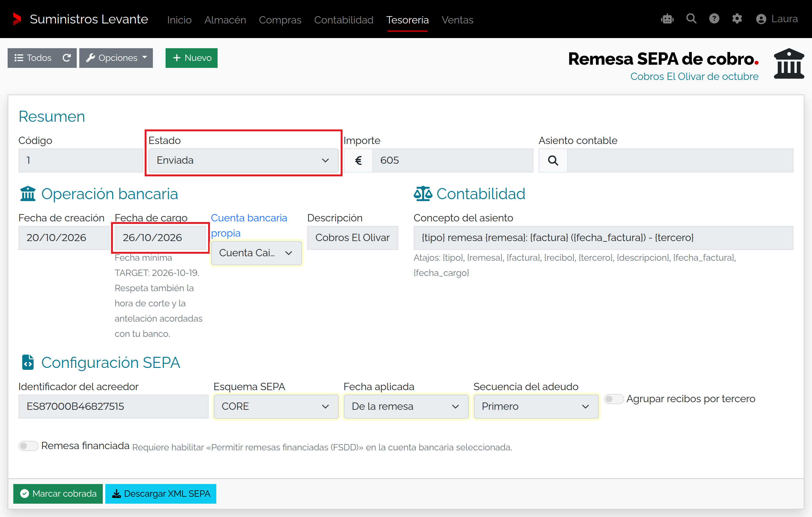The image size is (812, 517).
Task: Click the Fecha de creación field
Action: (x=64, y=238)
